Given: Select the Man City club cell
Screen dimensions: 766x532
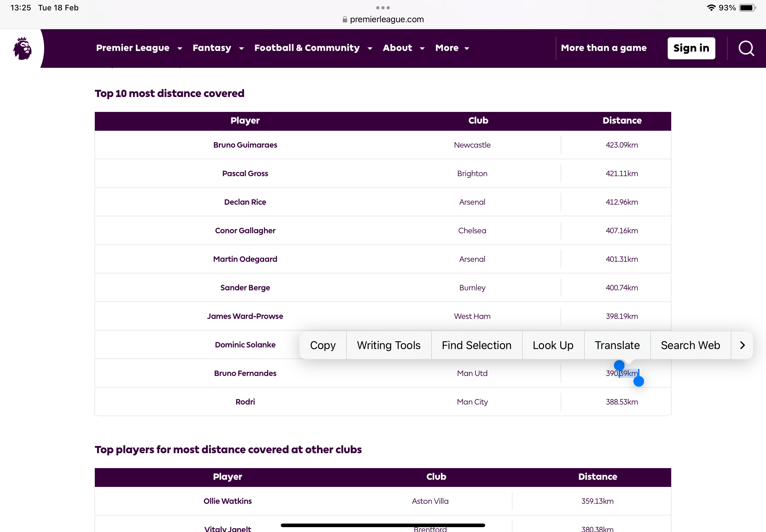Looking at the screenshot, I should tap(472, 402).
